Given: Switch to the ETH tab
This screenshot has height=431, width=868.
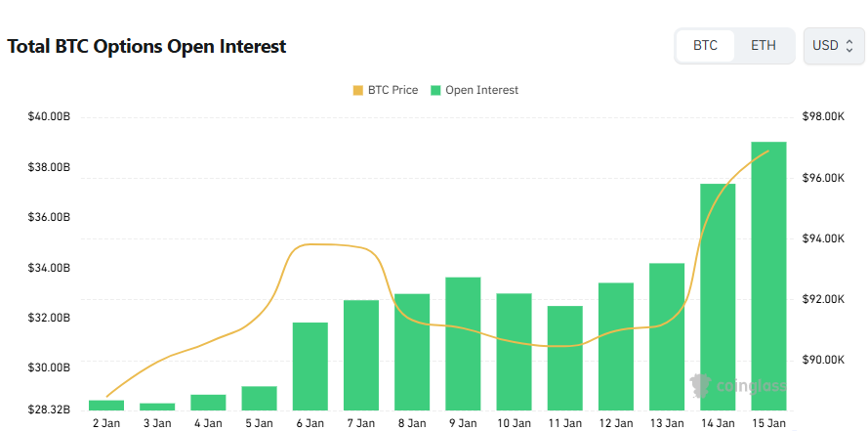Looking at the screenshot, I should [764, 46].
